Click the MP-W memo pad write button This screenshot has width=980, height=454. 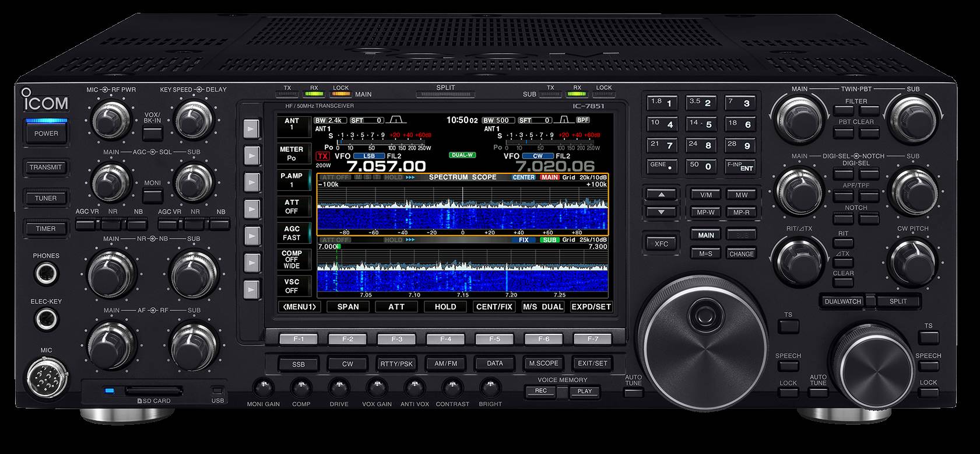(x=705, y=212)
